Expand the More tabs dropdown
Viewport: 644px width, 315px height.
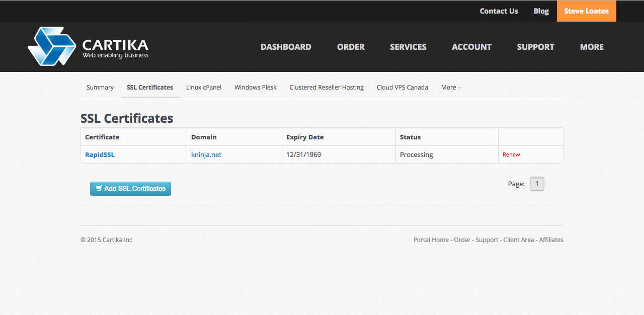[x=451, y=87]
